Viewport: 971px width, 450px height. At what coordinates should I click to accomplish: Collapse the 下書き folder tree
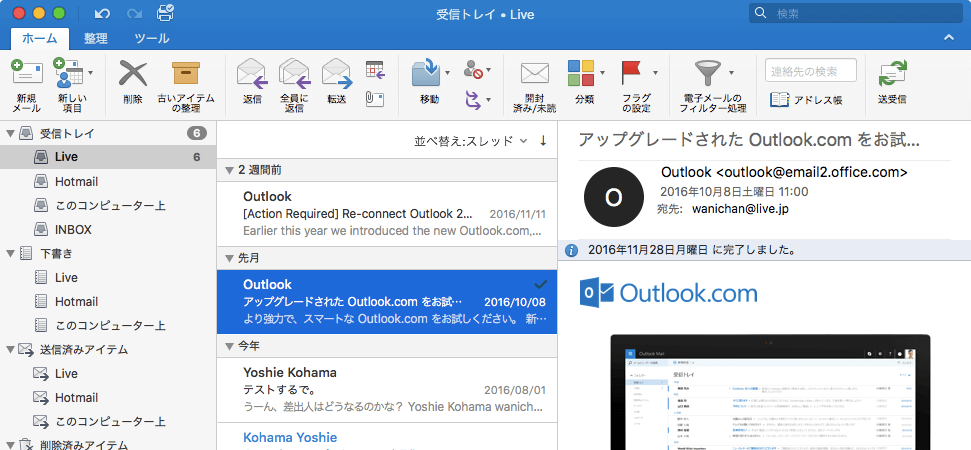tap(10, 253)
